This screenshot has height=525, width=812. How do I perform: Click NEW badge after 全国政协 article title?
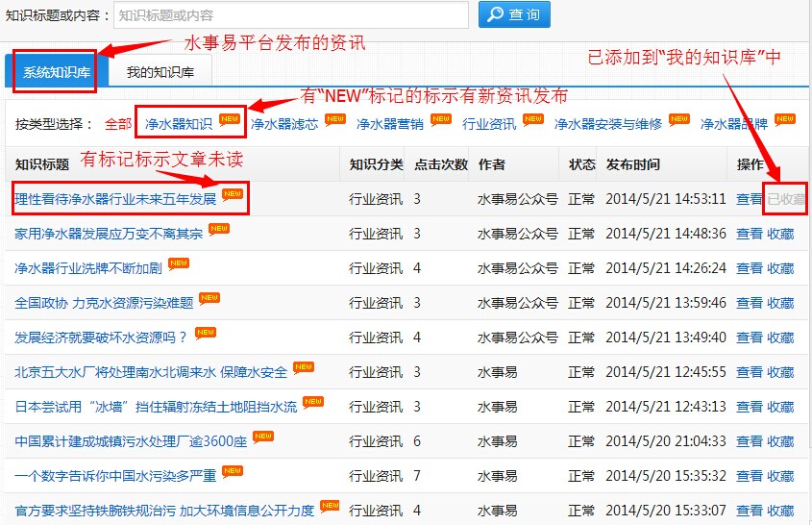209,299
